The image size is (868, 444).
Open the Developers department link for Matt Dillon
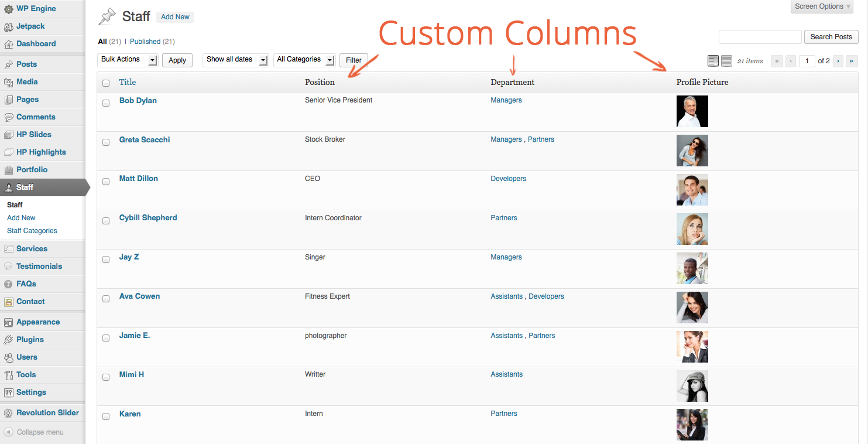[508, 179]
